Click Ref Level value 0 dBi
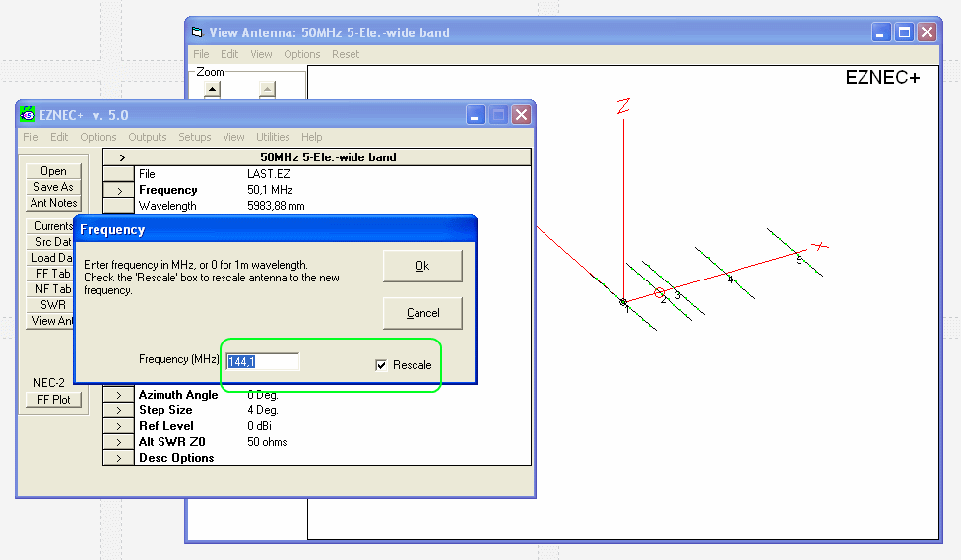Viewport: 961px width, 560px height. click(x=259, y=426)
